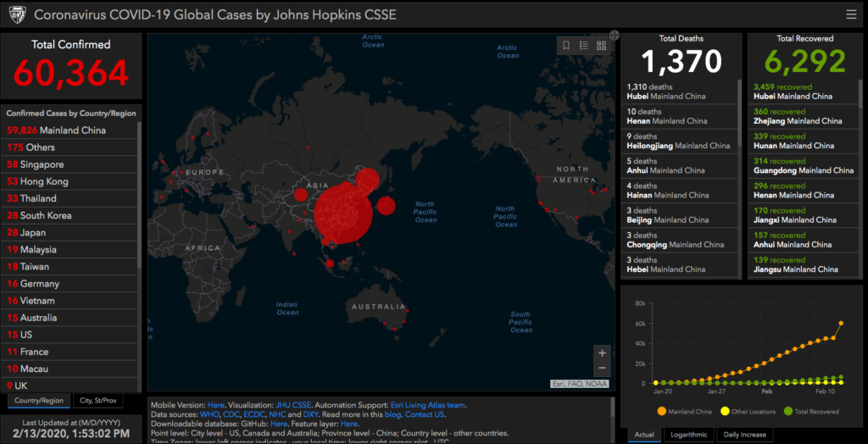
Task: Click 3 deaths Beijing entry
Action: [680, 215]
